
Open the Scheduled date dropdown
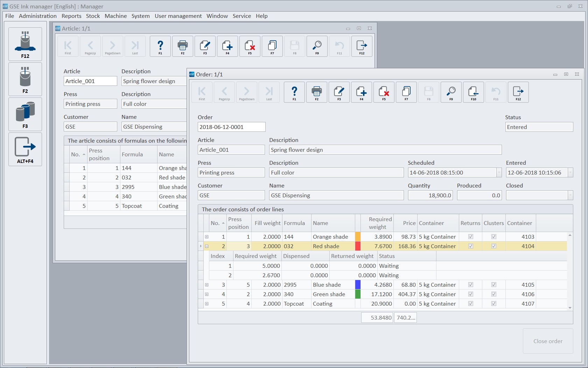[499, 172]
